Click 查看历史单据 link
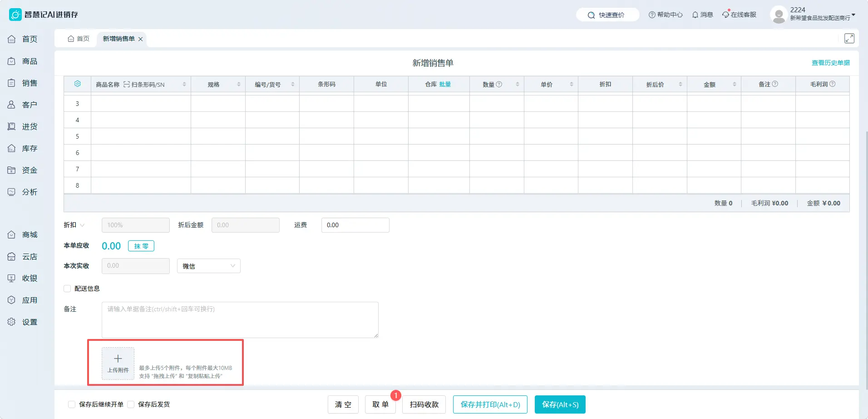Screen dimensions: 868x419 coord(831,63)
